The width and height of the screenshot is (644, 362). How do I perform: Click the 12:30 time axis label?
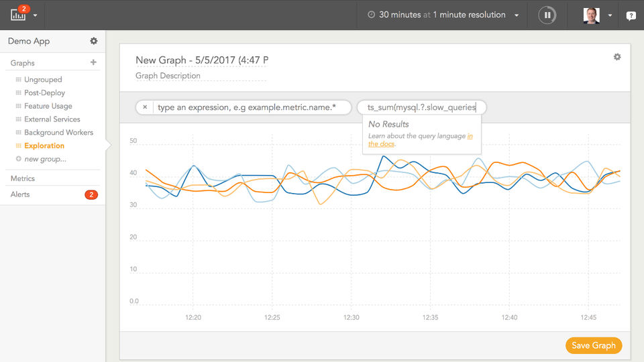coord(351,317)
